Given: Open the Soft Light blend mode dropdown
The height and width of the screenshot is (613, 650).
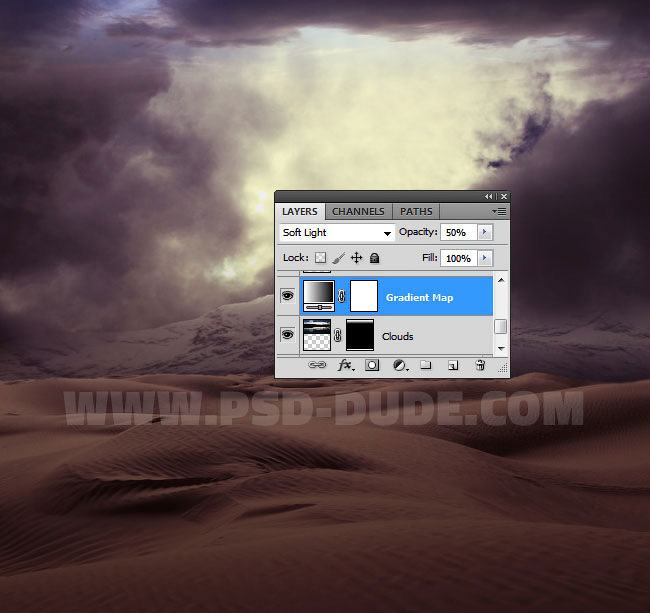Looking at the screenshot, I should [337, 233].
